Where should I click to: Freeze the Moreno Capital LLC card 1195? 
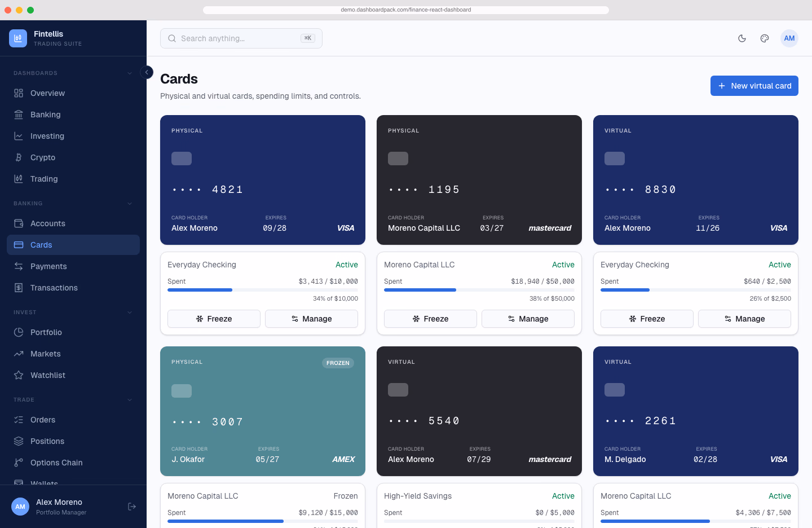(x=430, y=319)
